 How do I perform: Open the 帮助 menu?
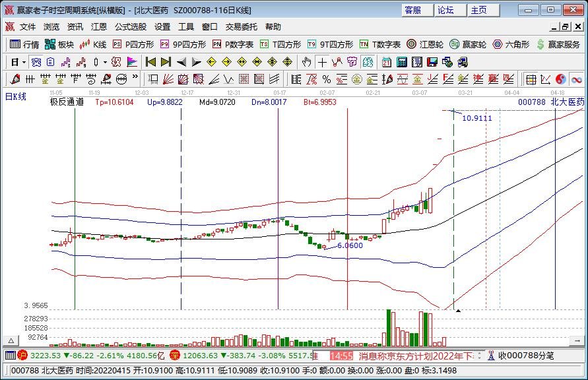(273, 27)
